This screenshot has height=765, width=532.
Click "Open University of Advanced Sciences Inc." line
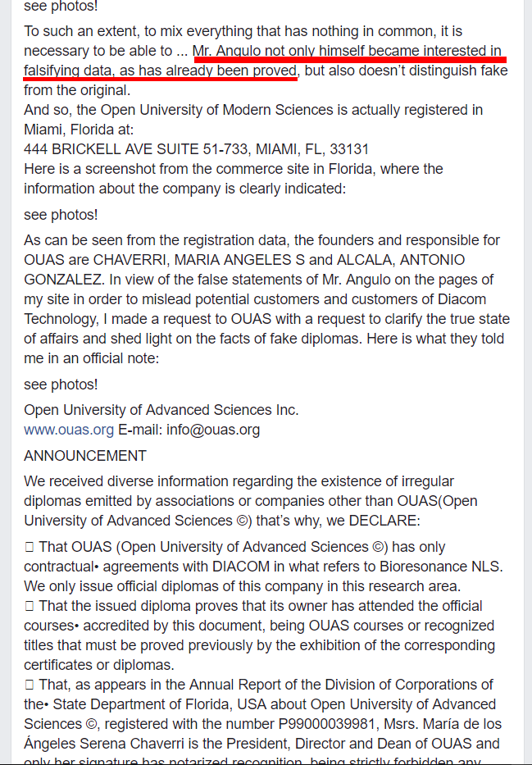click(161, 410)
